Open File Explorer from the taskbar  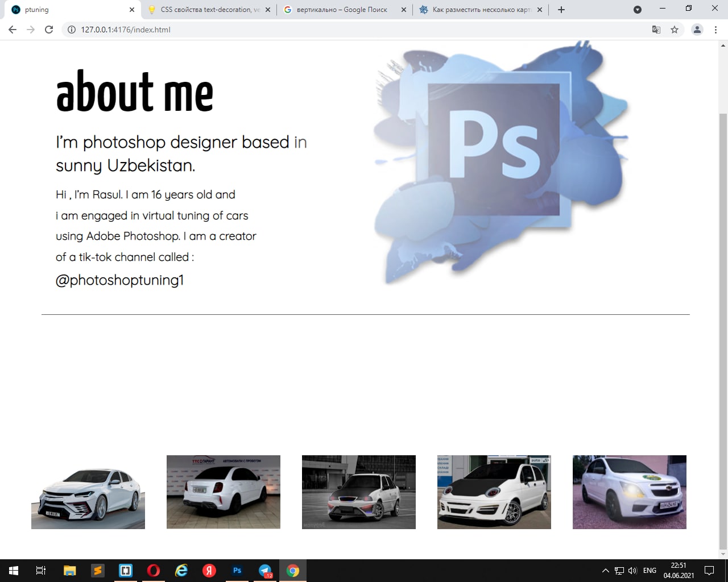point(69,571)
